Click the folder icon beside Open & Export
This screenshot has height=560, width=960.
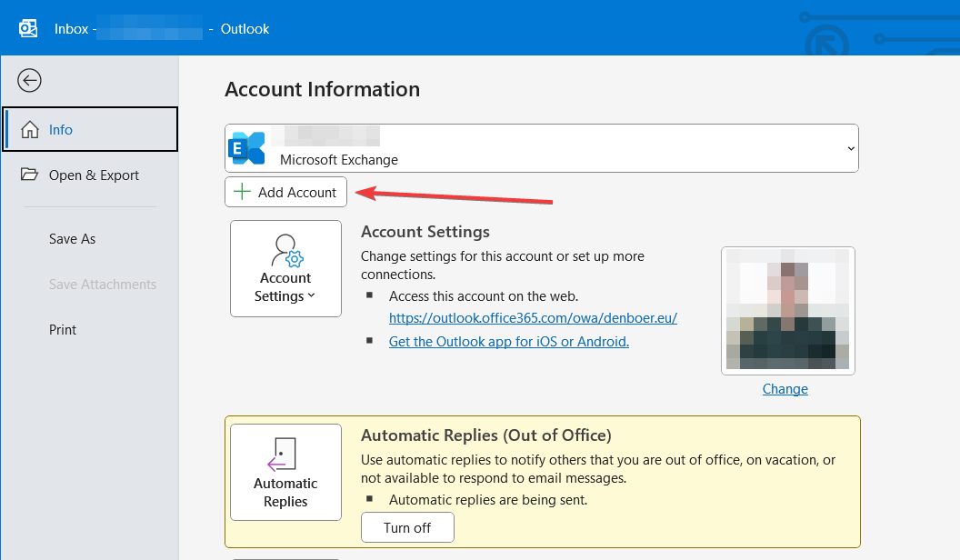pyautogui.click(x=30, y=175)
